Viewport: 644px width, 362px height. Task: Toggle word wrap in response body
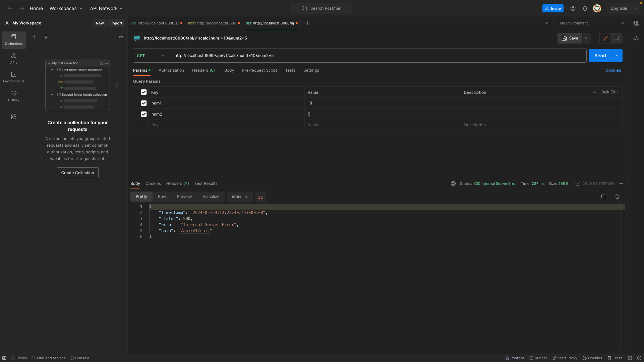tap(261, 197)
